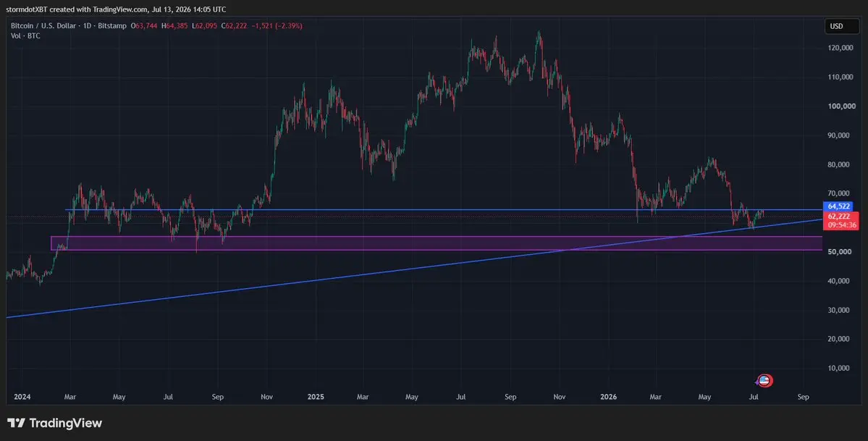Click the US flag economic event icon
The width and height of the screenshot is (868, 441).
click(765, 381)
